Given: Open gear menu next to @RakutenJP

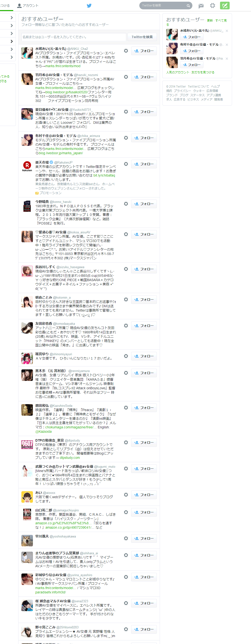Looking at the screenshot, I should 126,164.
